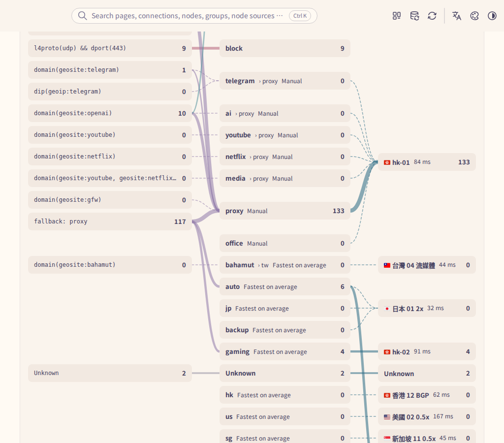Select the domain(geosite:netflix) rule
This screenshot has height=443, width=504.
click(x=110, y=157)
